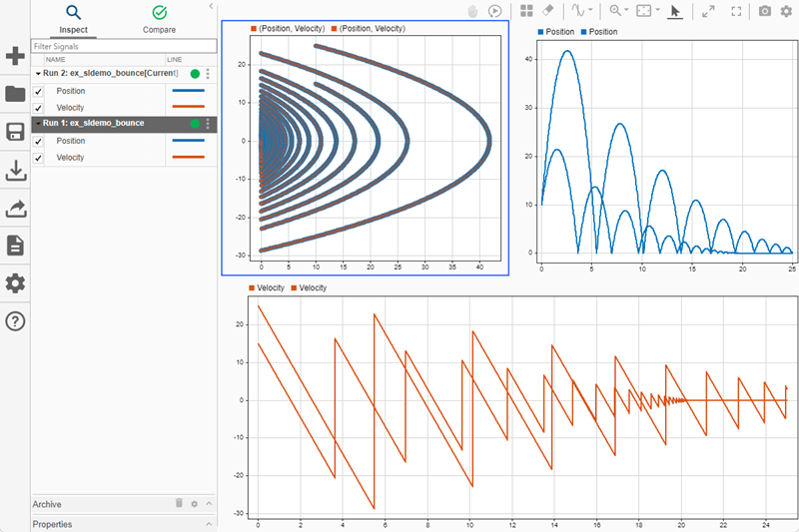Select the arrow pointer cursor tool
This screenshot has width=799, height=532.
pos(675,11)
